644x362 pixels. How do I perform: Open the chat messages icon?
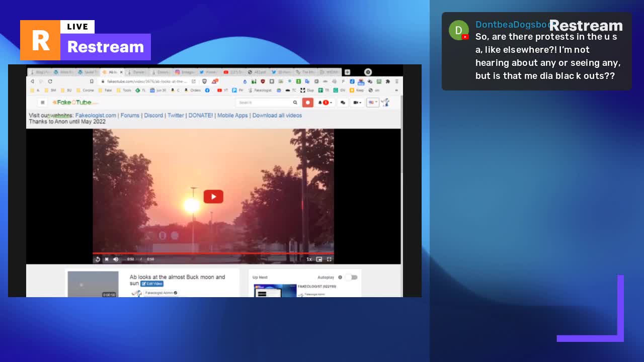(x=343, y=103)
